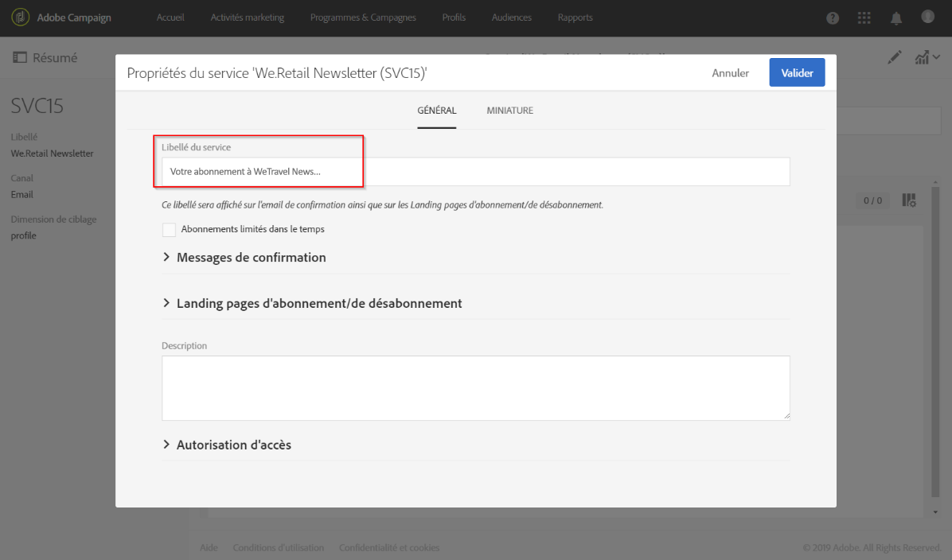Open the Profils menu

(454, 17)
